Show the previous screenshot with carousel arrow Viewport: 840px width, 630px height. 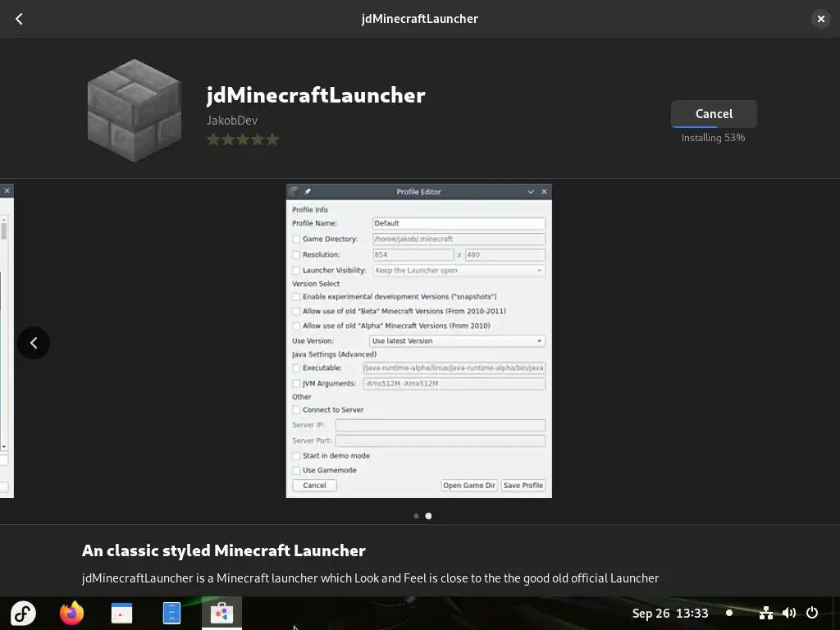click(34, 342)
